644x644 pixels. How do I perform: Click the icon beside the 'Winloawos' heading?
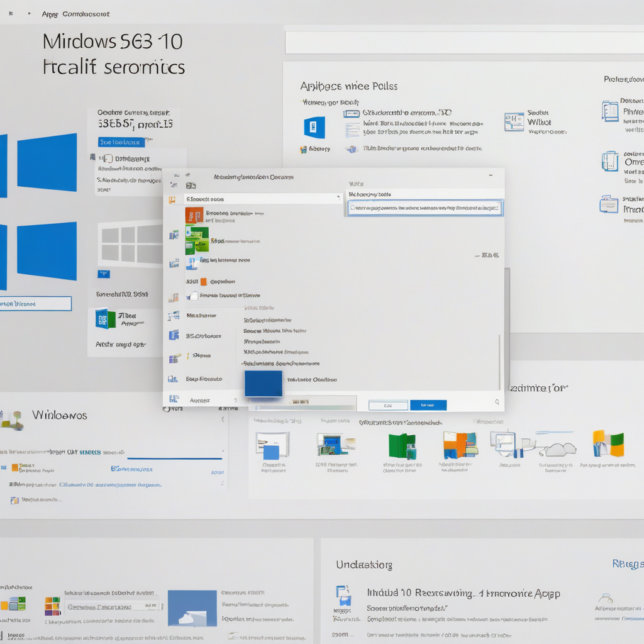tap(12, 419)
